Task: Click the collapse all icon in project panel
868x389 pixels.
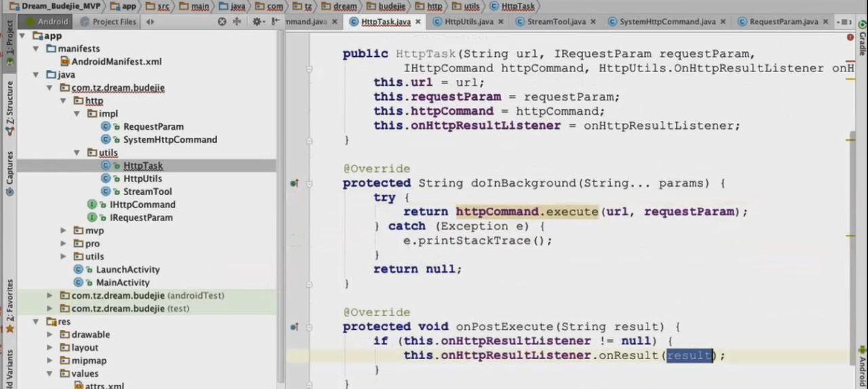Action: 237,22
